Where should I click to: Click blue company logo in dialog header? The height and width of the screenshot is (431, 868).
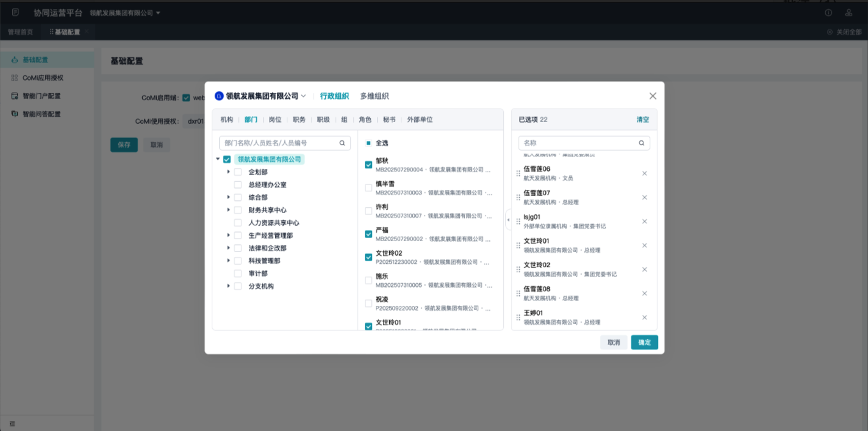point(219,96)
